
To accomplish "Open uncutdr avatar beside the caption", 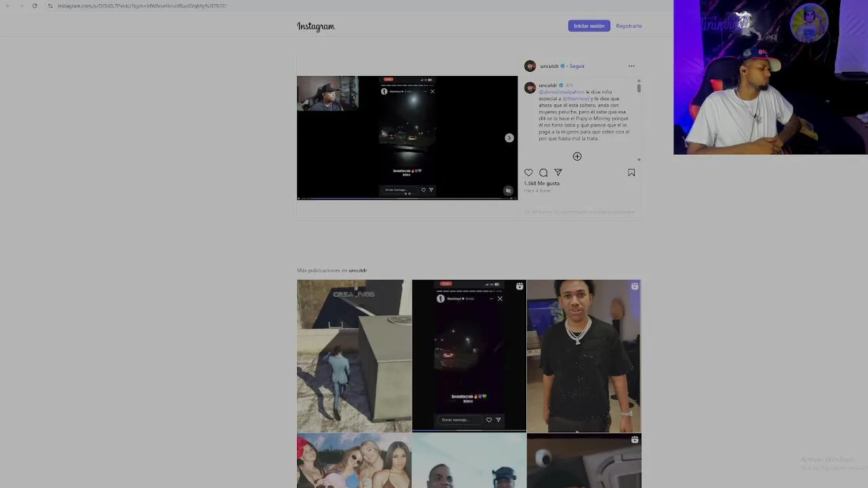I will pyautogui.click(x=530, y=88).
